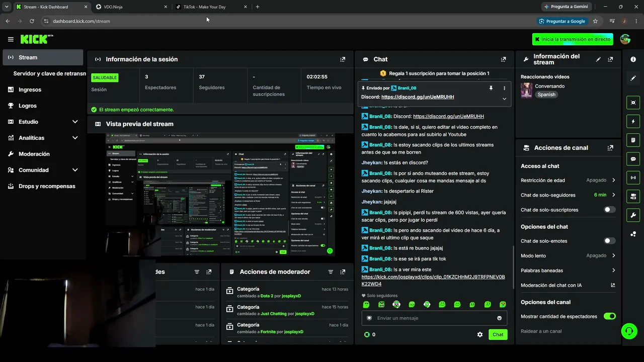Open the Palabras baneadas list
644x362 pixels.
pos(568,270)
